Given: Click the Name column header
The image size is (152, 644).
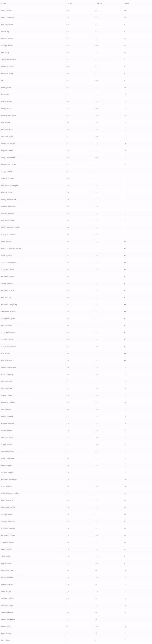Looking at the screenshot, I should tap(4, 4).
